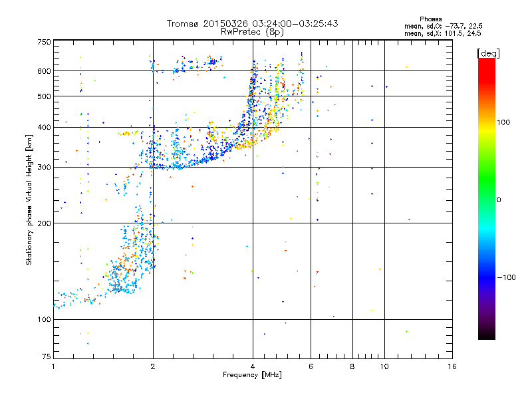Screen dimensions: 532x399
Task: Click the colorbar tick label '0'
Action: (x=499, y=200)
